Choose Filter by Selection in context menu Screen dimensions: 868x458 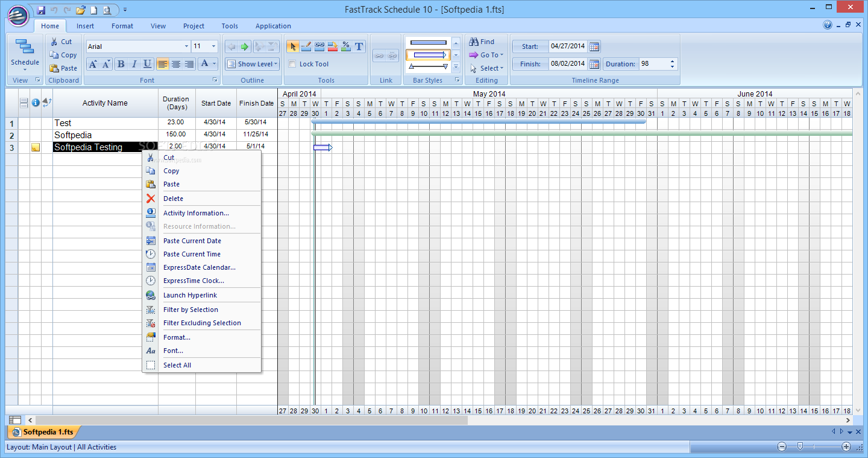tap(201, 310)
